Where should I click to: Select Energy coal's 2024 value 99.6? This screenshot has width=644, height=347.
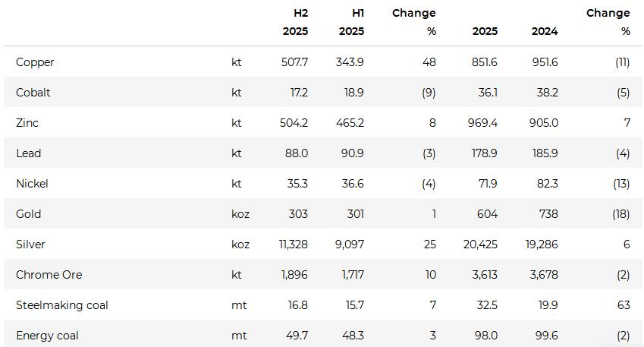[x=545, y=336]
